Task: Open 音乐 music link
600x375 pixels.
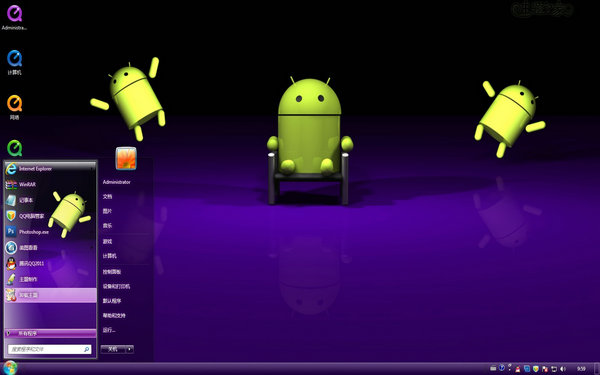Action: click(x=107, y=225)
